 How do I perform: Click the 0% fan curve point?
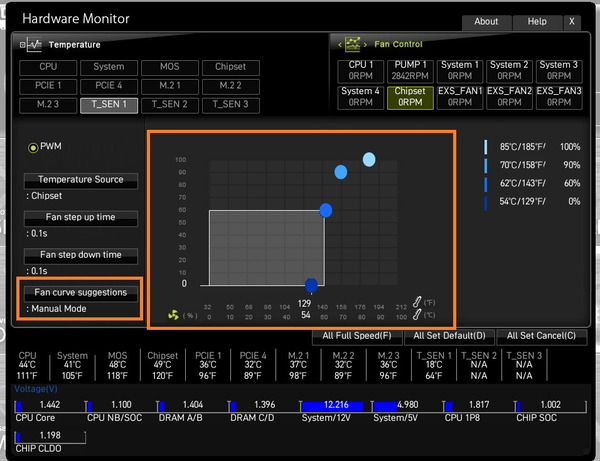point(311,285)
